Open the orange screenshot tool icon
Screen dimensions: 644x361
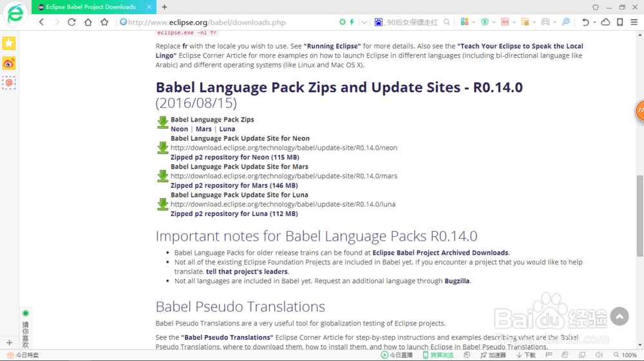(525, 22)
